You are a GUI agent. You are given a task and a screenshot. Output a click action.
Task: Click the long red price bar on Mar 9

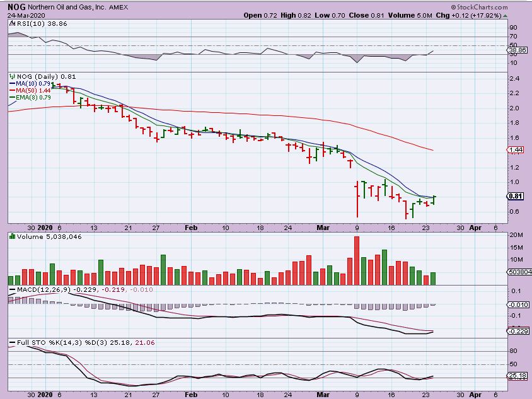tap(357, 199)
